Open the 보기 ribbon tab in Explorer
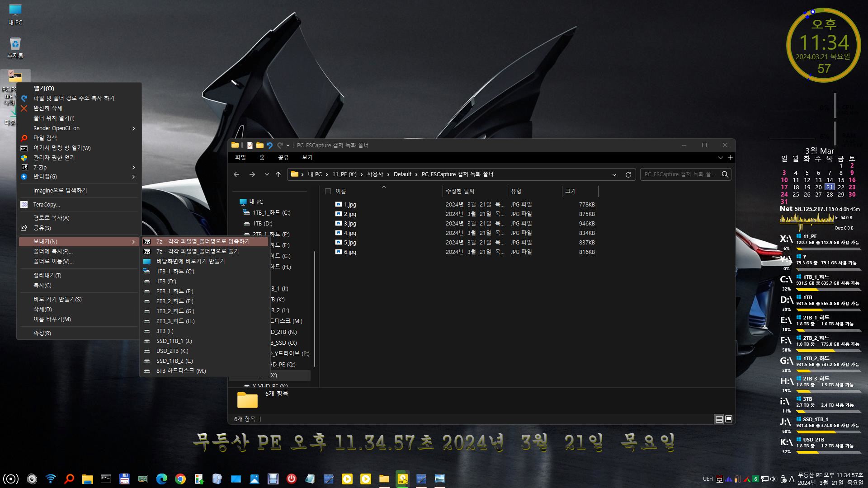Screen dimensions: 868x488 click(307, 157)
